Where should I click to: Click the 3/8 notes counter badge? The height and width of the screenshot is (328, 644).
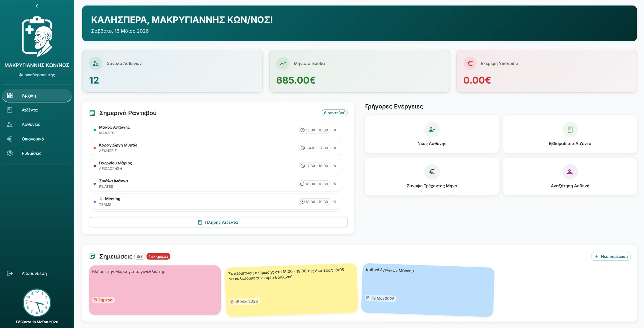[140, 256]
